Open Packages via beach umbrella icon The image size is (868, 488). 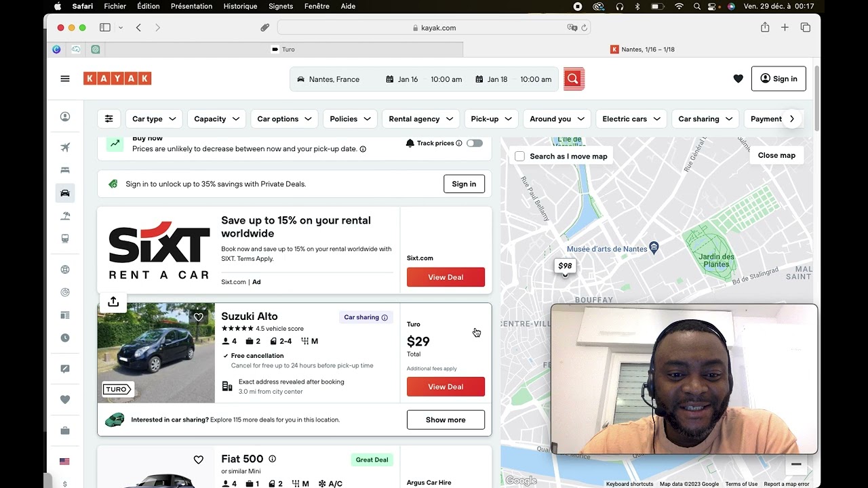click(65, 216)
